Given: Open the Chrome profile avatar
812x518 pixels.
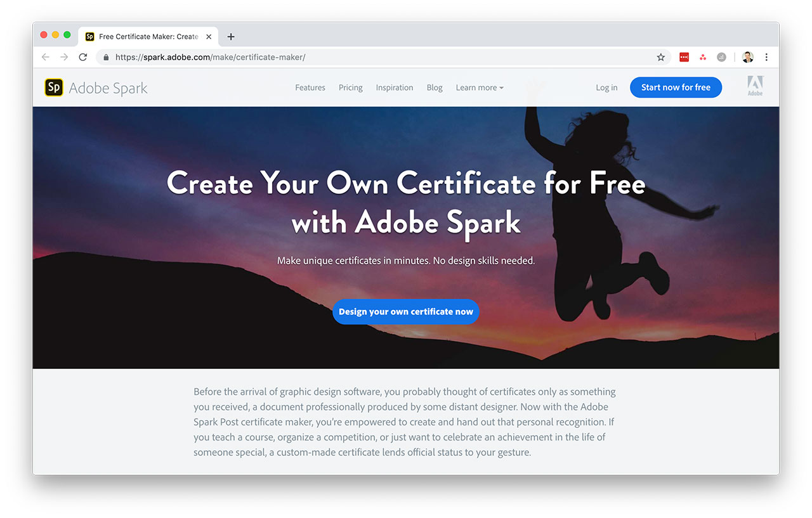Looking at the screenshot, I should pos(747,57).
